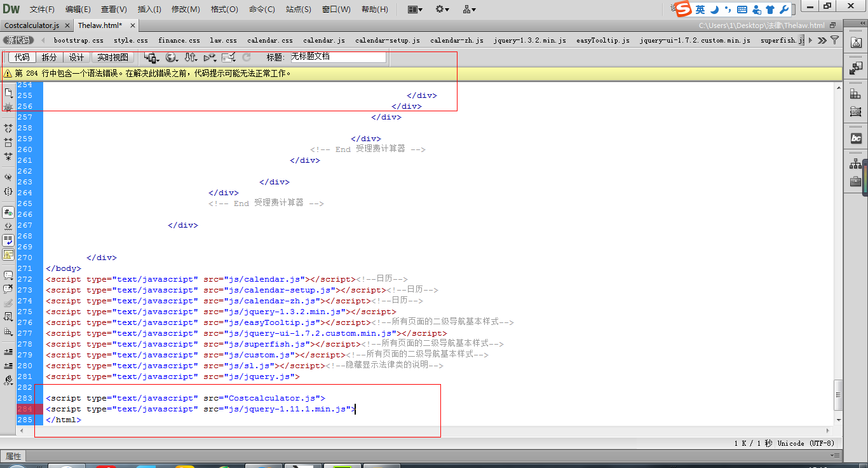The height and width of the screenshot is (468, 868).
Task: Balance braces icon in coding toolbar
Action: coord(8,191)
